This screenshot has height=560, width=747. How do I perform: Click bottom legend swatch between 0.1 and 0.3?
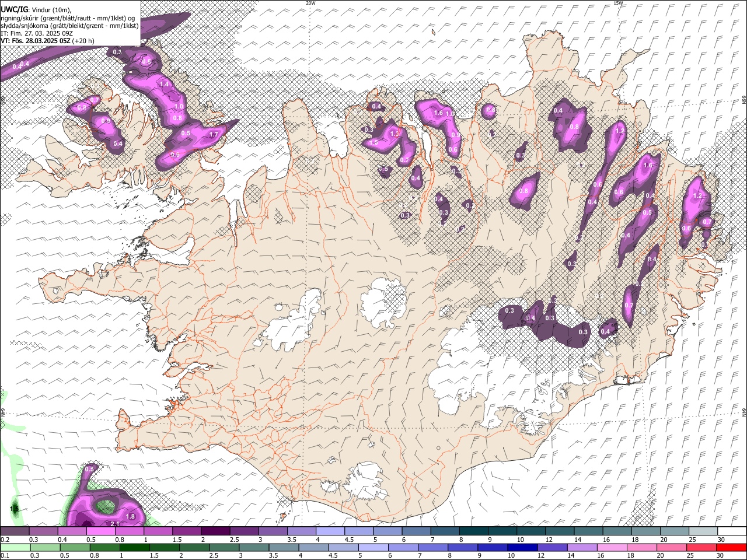[x=15, y=547]
